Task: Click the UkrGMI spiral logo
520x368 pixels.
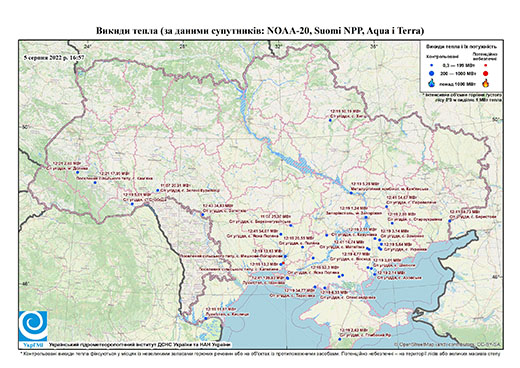Action: coord(33,326)
